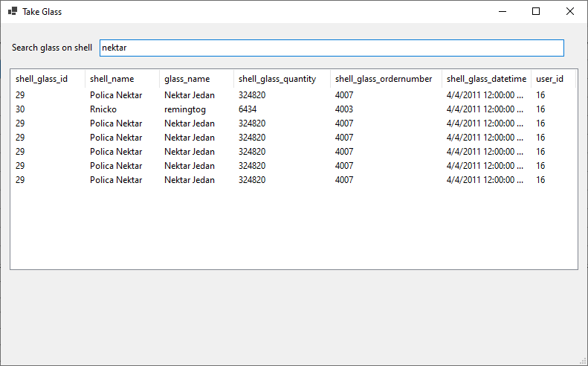
Task: Click the order number 4003 cell
Action: [344, 109]
